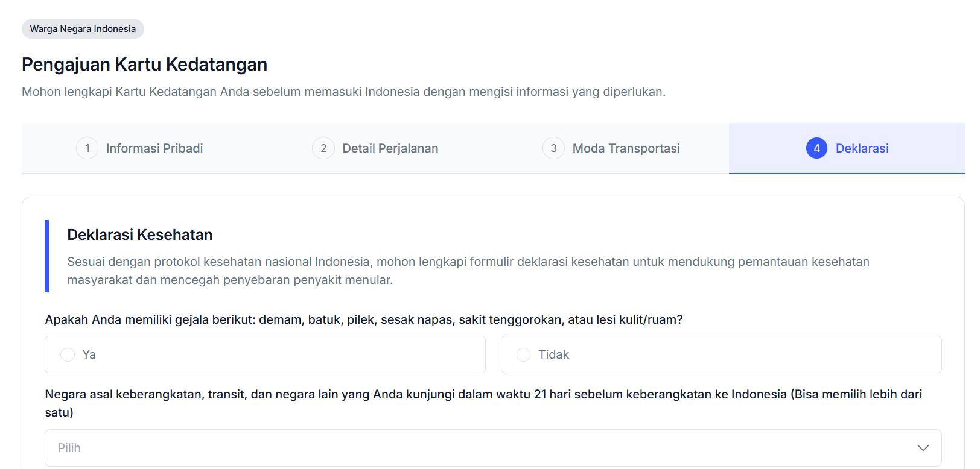Viewport: 980px width, 469px height.
Task: Click the Pengajuan Kartu Kedatangan heading
Action: [144, 65]
